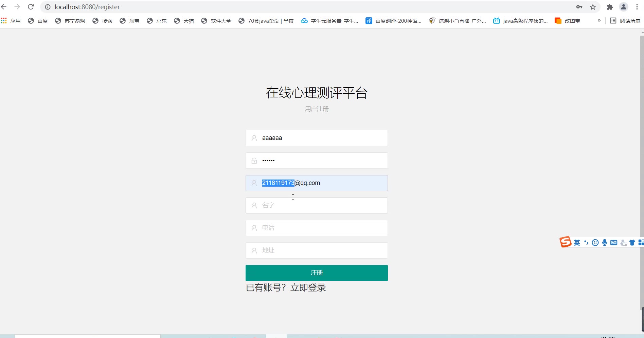Image resolution: width=644 pixels, height=338 pixels.
Task: Open the extensions puzzle icon
Action: point(610,7)
